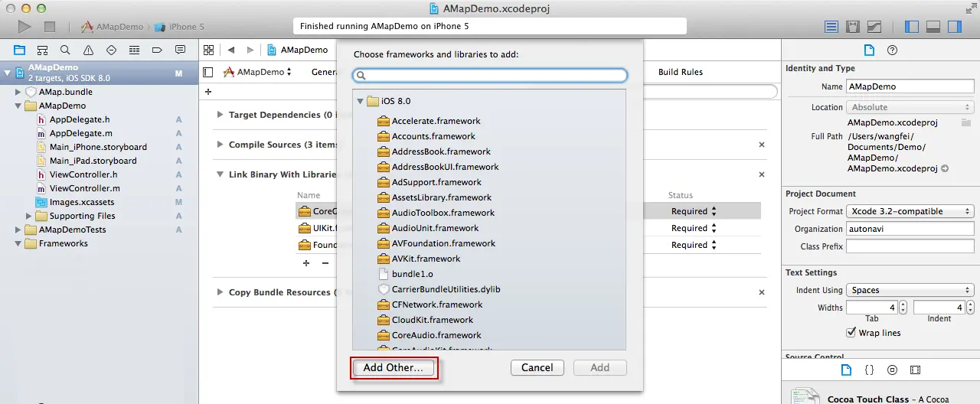Screen dimensions: 980x404
Task: Cancel the framework chooser dialog
Action: click(537, 367)
